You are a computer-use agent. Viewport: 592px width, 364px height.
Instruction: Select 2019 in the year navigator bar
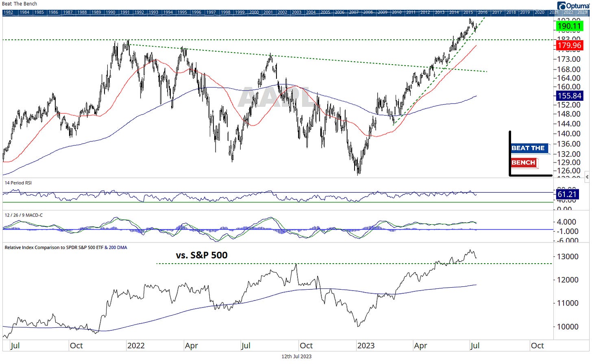coord(525,12)
